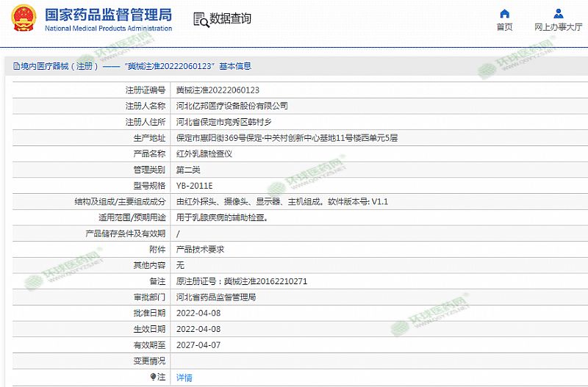The width and height of the screenshot is (588, 387).
Task: Open the 详情 link
Action: [x=184, y=377]
